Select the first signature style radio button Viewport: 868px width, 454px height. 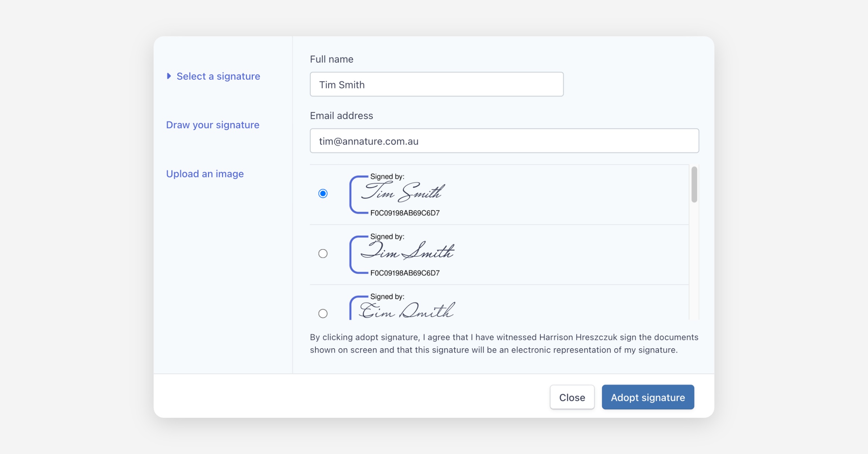323,194
